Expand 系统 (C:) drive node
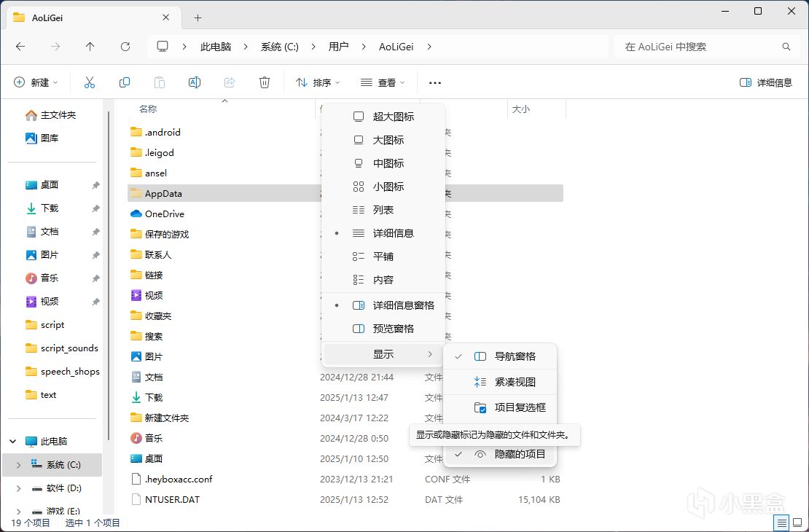The image size is (809, 532). 18,465
